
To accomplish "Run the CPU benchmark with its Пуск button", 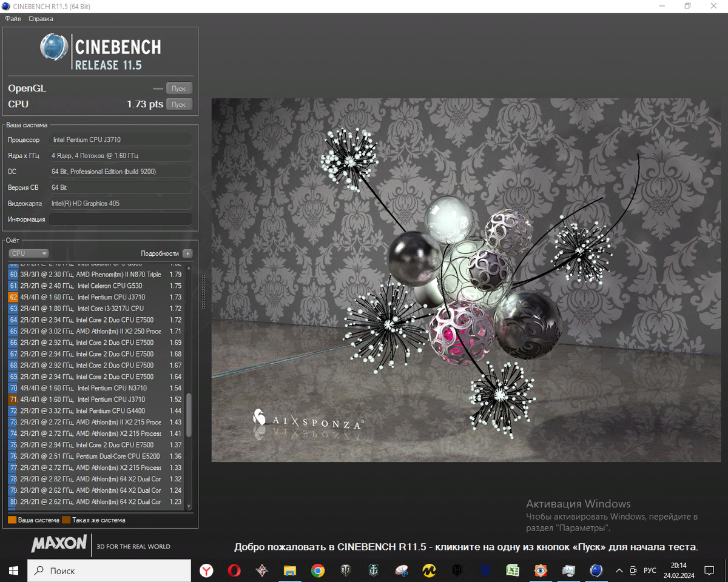I will click(179, 104).
